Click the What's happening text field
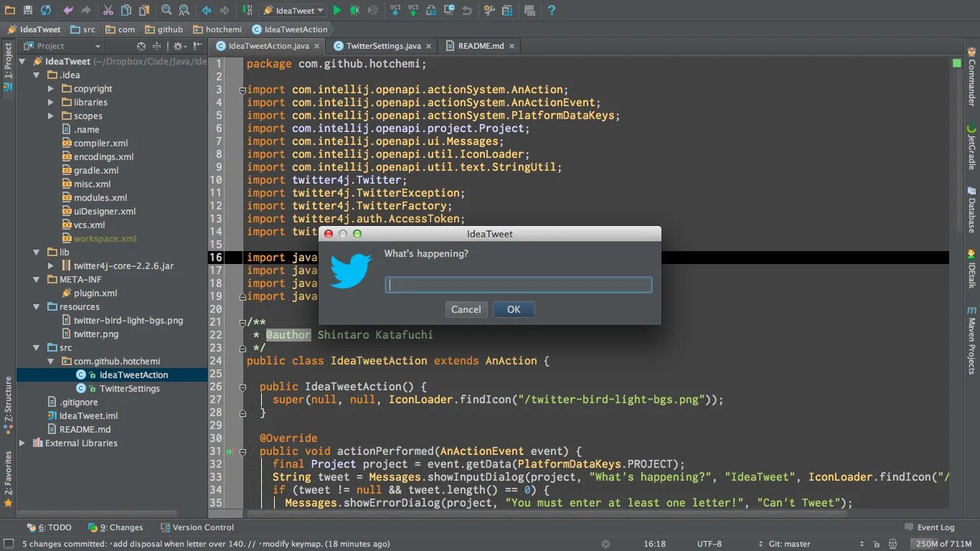 (x=518, y=285)
